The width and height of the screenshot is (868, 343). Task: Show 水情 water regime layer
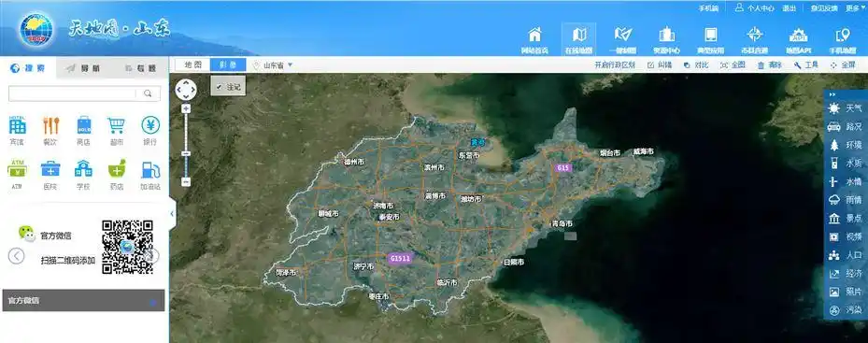pos(846,181)
